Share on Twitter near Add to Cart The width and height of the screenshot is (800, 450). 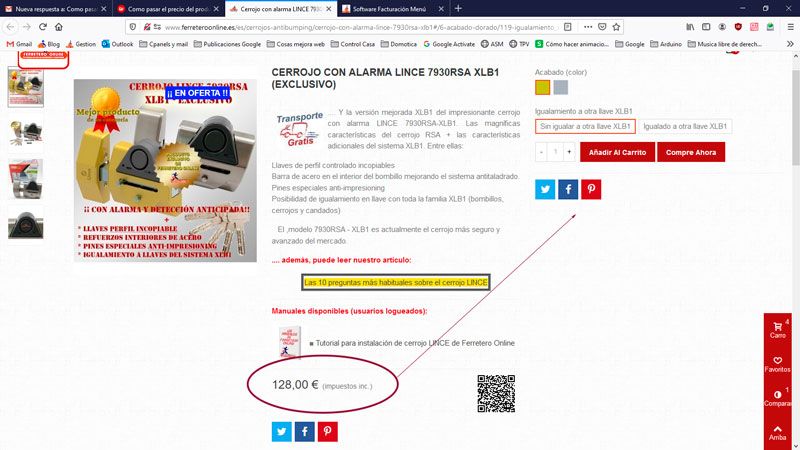(545, 189)
